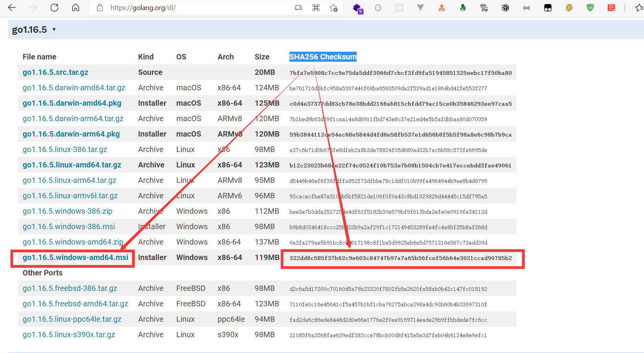Add this page to favorites
The width and height of the screenshot is (644, 353).
[x=334, y=8]
